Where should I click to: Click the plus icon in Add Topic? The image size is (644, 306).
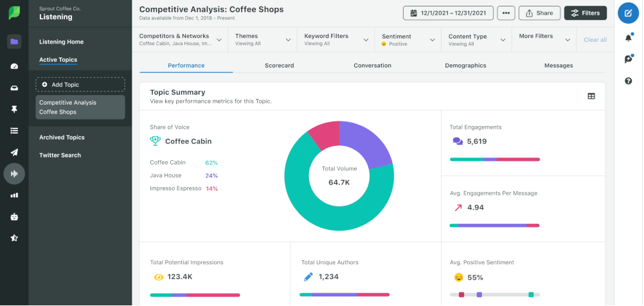pyautogui.click(x=45, y=84)
